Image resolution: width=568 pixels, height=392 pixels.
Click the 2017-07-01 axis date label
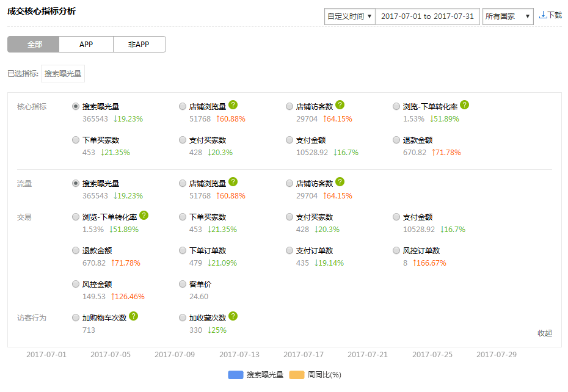[x=46, y=354]
